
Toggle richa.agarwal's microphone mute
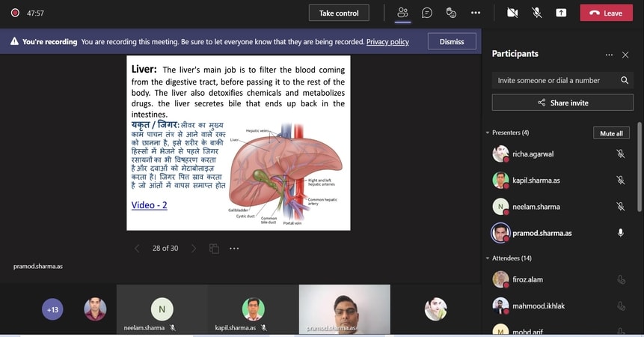(x=620, y=154)
